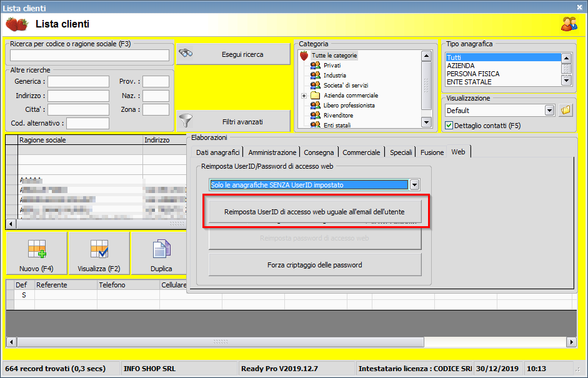
Task: Click the Esegui ricerca button
Action: pyautogui.click(x=233, y=54)
